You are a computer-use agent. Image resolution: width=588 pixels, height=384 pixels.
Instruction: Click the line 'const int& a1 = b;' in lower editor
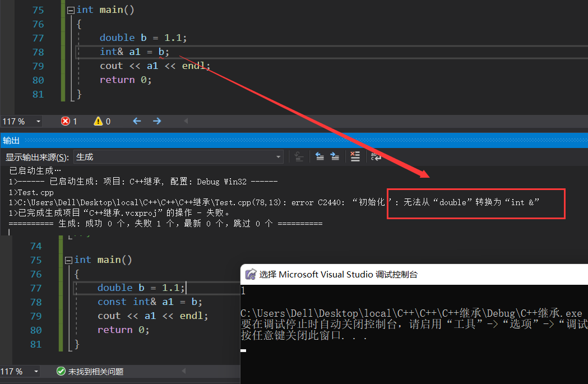pyautogui.click(x=150, y=302)
